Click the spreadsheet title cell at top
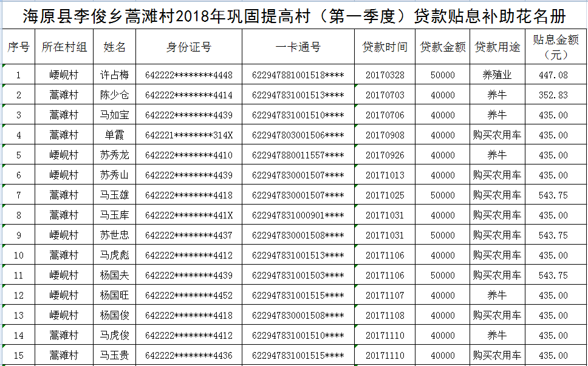588x366 pixels. pyautogui.click(x=294, y=16)
